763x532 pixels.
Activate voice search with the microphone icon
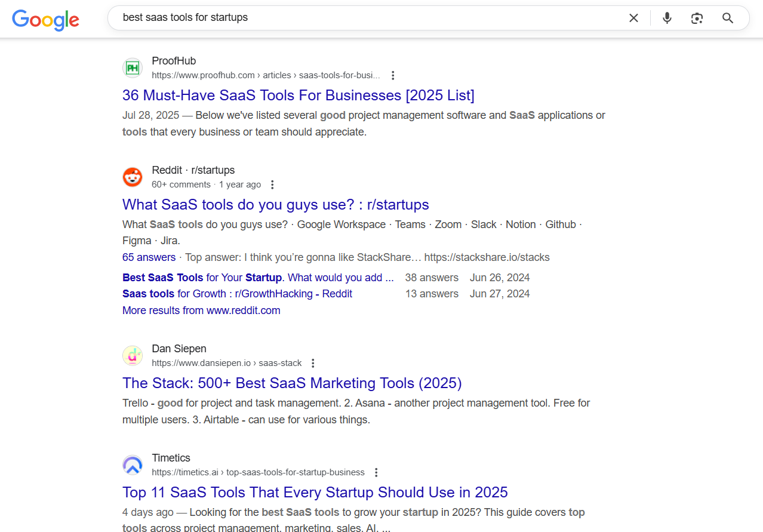pyautogui.click(x=666, y=18)
